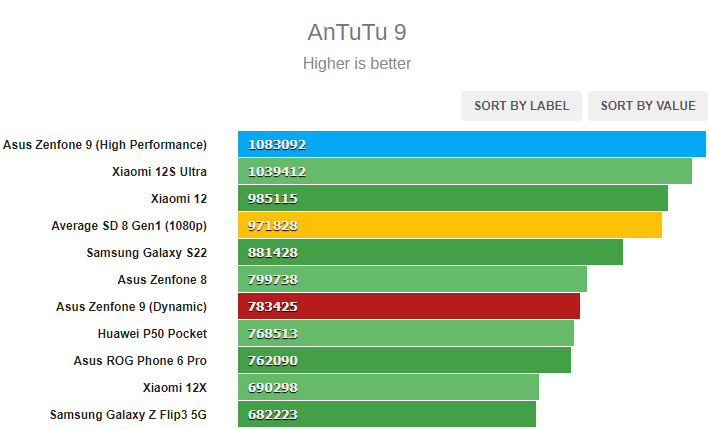Click the Xiaomi 12S Ultra label text
Viewport: 710px width, 429px height.
[159, 172]
